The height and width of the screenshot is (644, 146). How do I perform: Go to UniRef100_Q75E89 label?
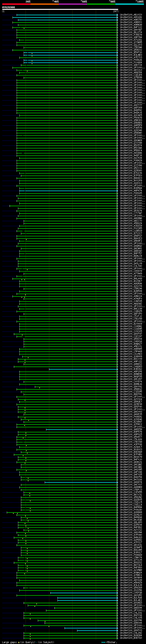pos(131,77)
